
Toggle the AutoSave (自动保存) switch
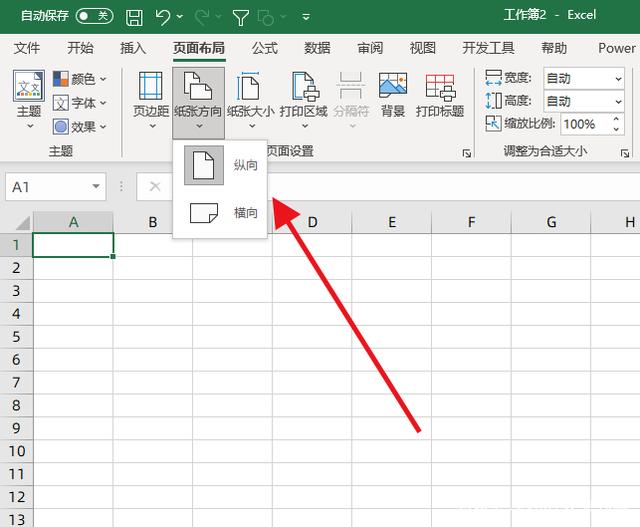[x=94, y=16]
